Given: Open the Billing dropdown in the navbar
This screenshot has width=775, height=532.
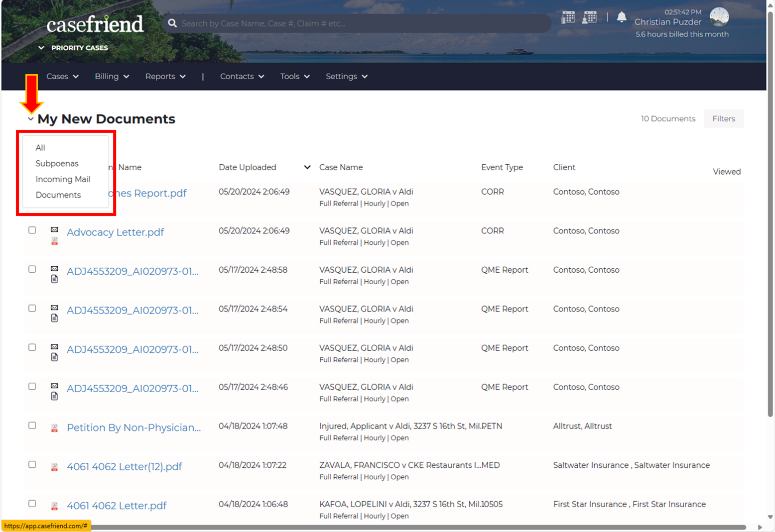Looking at the screenshot, I should [112, 76].
